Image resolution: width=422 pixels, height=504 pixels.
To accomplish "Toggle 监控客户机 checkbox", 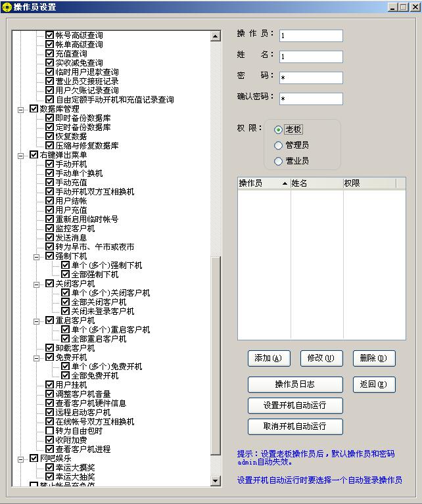I will click(x=49, y=228).
